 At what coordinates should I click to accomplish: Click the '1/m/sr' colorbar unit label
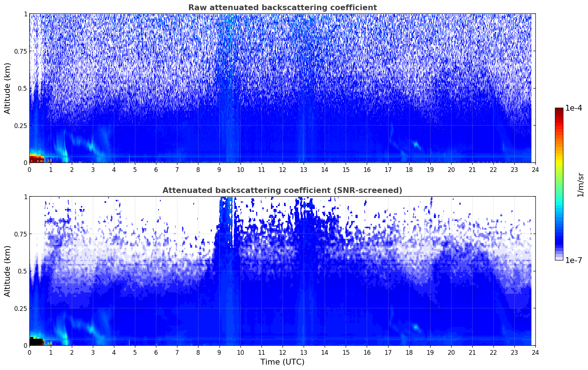[580, 185]
